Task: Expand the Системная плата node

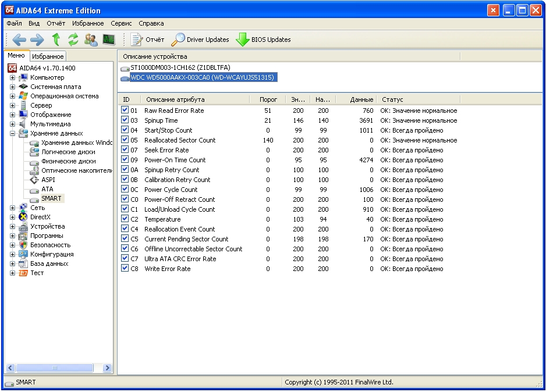Action: click(x=13, y=87)
